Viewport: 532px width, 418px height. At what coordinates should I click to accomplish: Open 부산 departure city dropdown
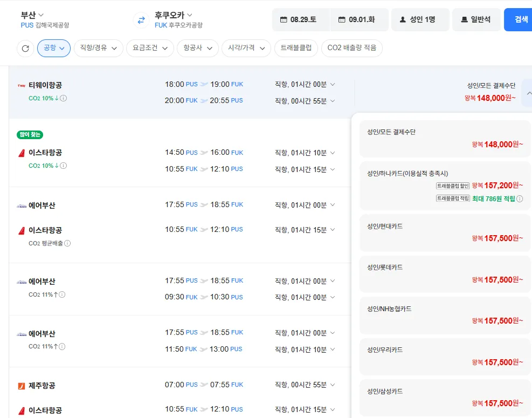pyautogui.click(x=32, y=15)
